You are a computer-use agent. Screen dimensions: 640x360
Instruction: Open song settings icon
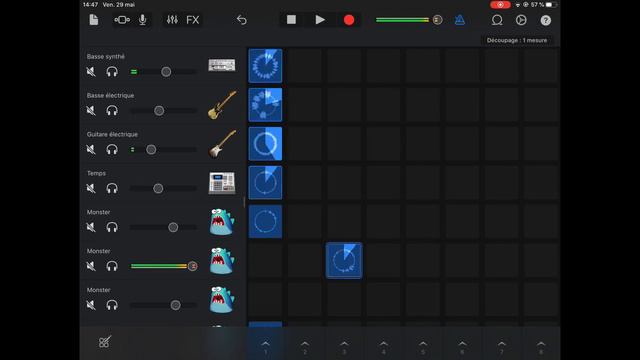[x=521, y=20]
